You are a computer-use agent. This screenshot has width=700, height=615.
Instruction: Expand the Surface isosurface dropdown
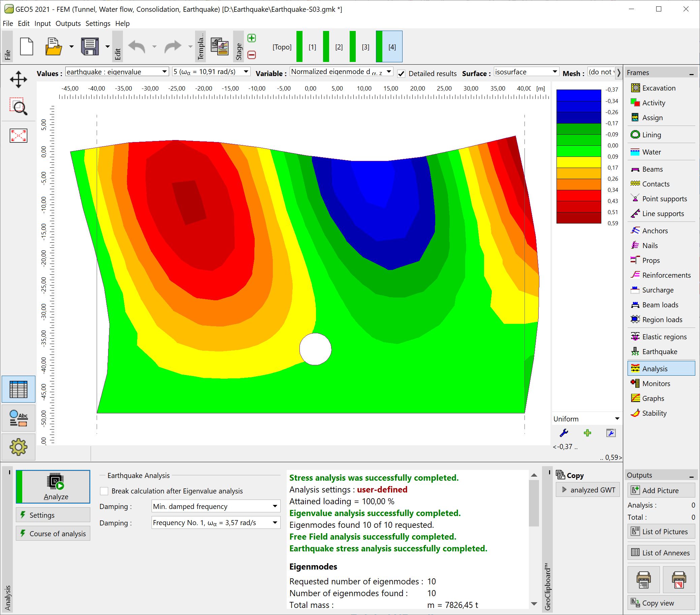527,72
